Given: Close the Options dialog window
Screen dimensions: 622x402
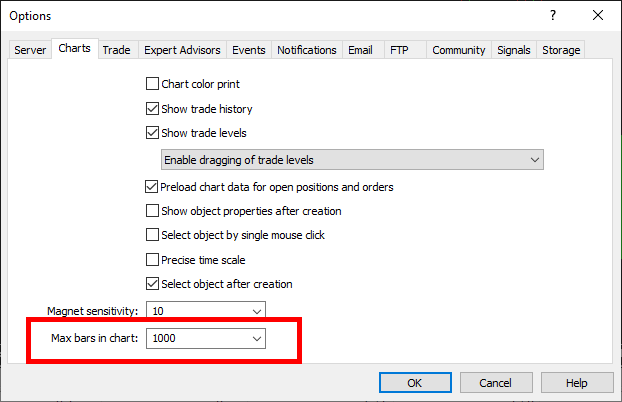Looking at the screenshot, I should [598, 15].
